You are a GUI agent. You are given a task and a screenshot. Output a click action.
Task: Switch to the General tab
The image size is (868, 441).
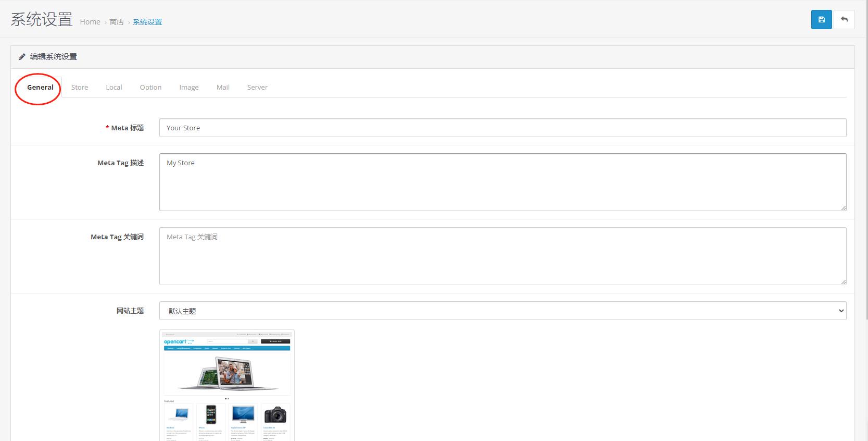[x=40, y=87]
